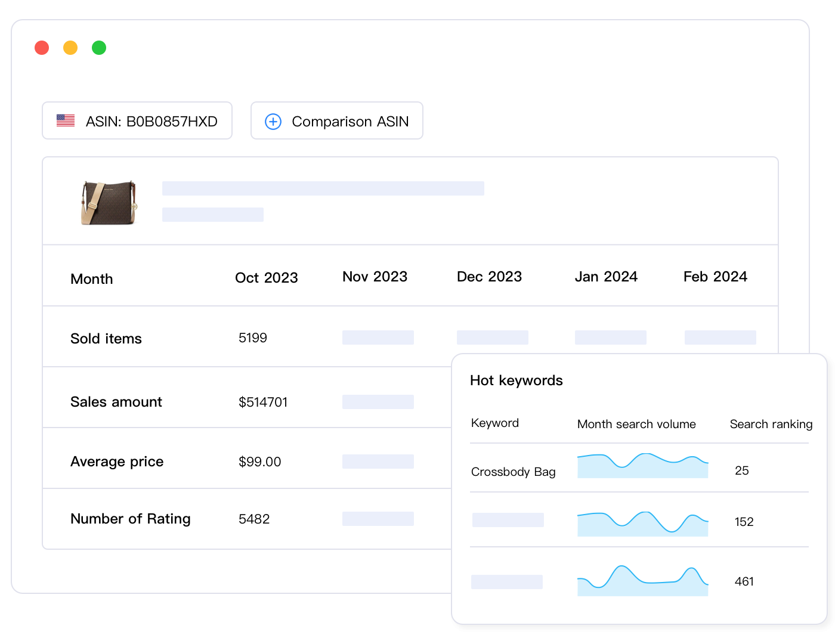This screenshot has height=644, width=835.
Task: Click the Crossbody Bag keyword
Action: [x=513, y=472]
